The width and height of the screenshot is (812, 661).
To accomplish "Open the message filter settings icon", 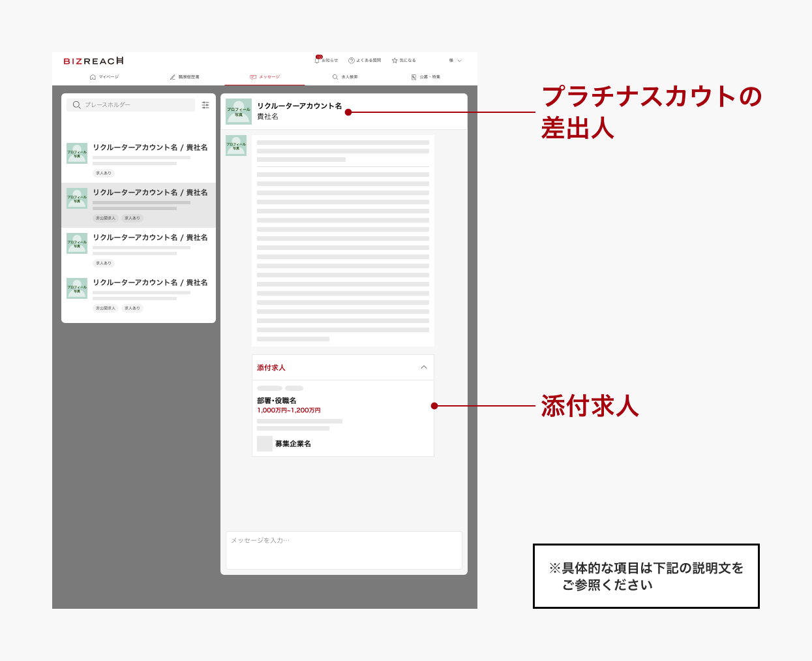I will 205,105.
